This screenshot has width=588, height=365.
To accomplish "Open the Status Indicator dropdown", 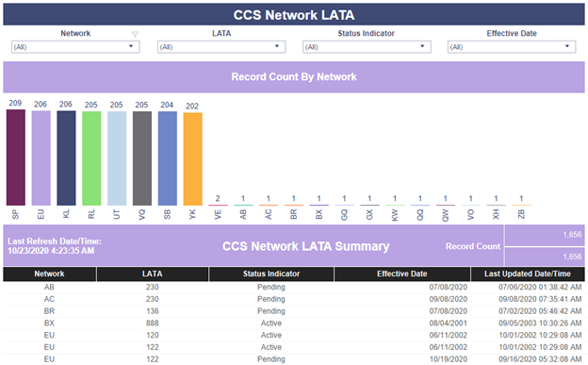I will point(367,47).
